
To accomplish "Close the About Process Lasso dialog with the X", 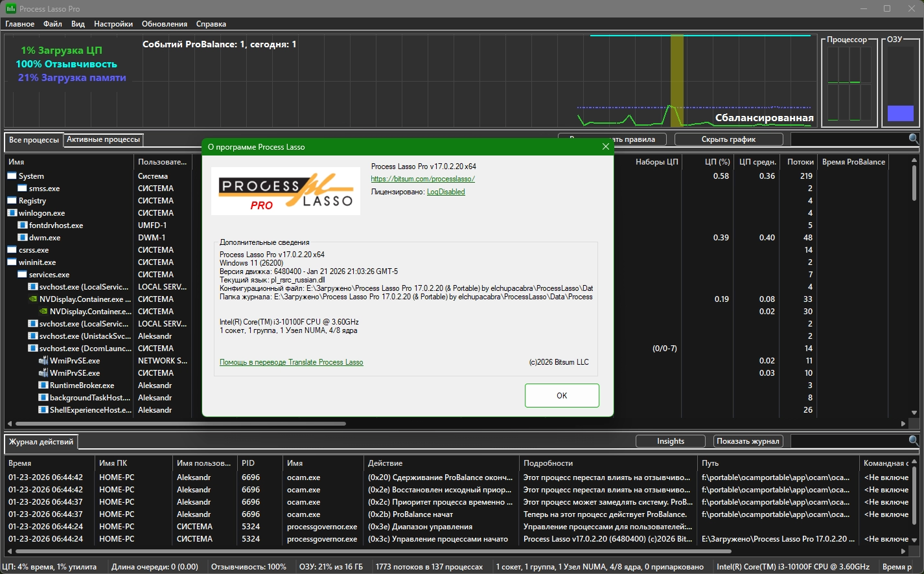I will click(606, 146).
